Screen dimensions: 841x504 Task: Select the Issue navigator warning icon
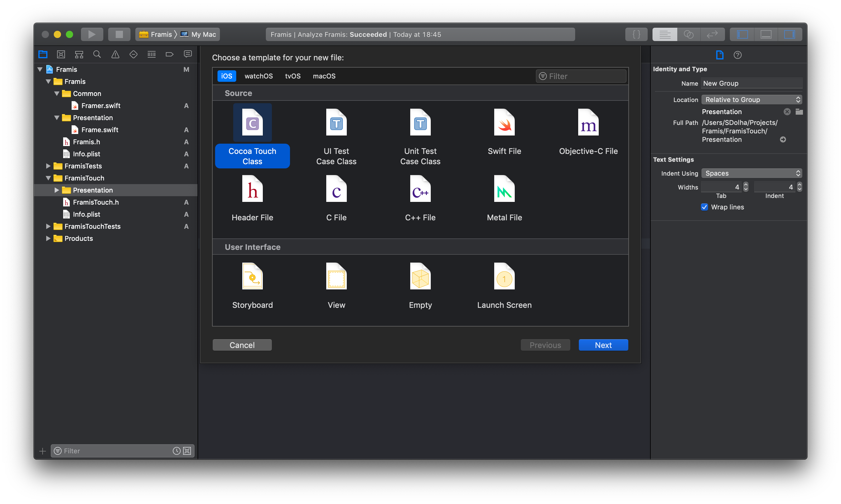coord(115,54)
